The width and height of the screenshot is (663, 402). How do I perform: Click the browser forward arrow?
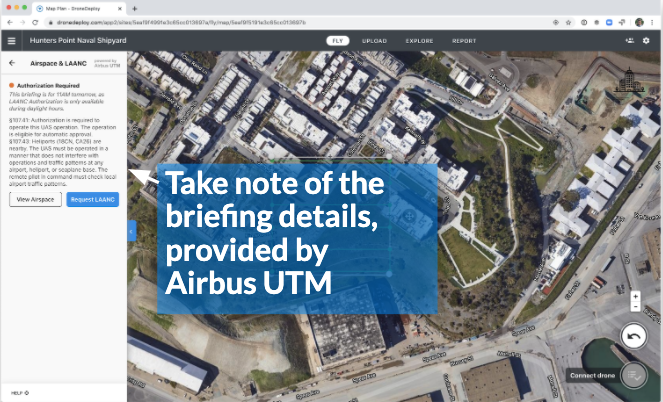click(x=22, y=22)
